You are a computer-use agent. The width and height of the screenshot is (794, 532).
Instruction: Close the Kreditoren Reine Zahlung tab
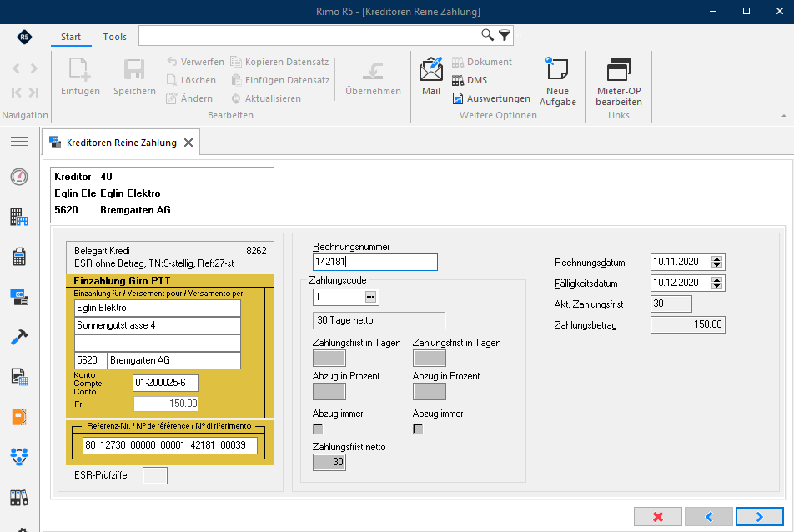tap(188, 143)
